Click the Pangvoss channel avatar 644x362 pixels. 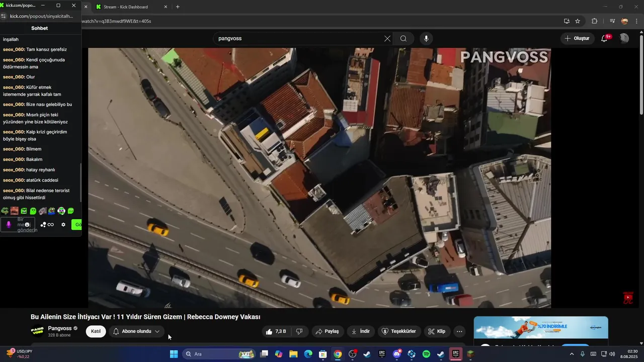[37, 331]
